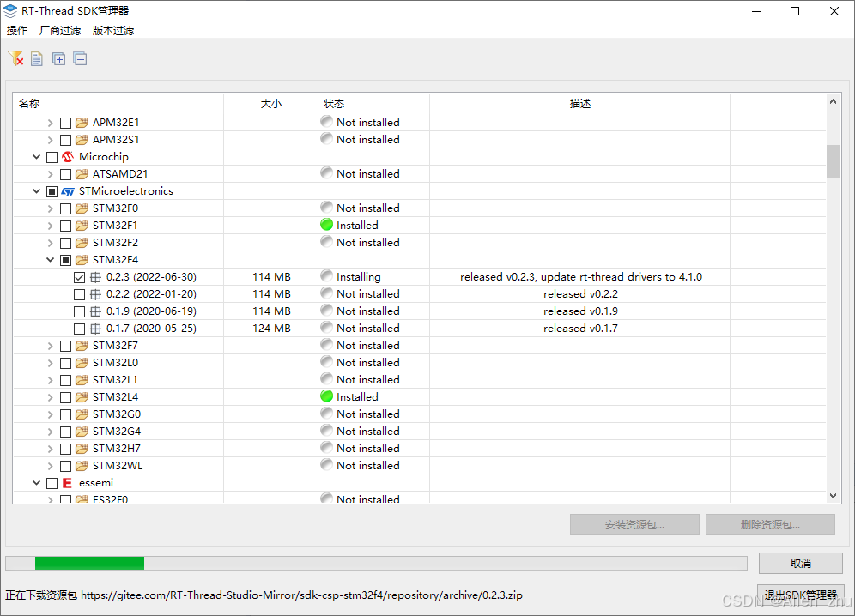Check the essemi vendor checkbox

52,484
